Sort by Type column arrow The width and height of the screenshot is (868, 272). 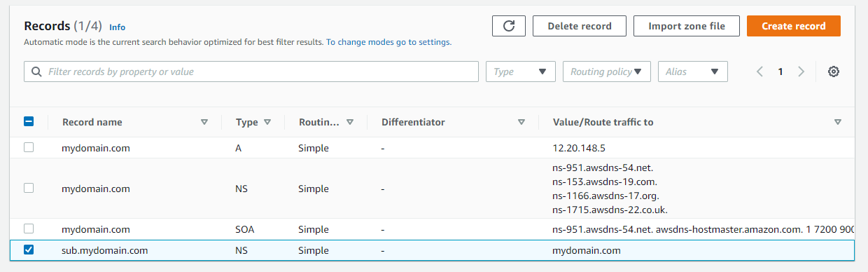(267, 122)
